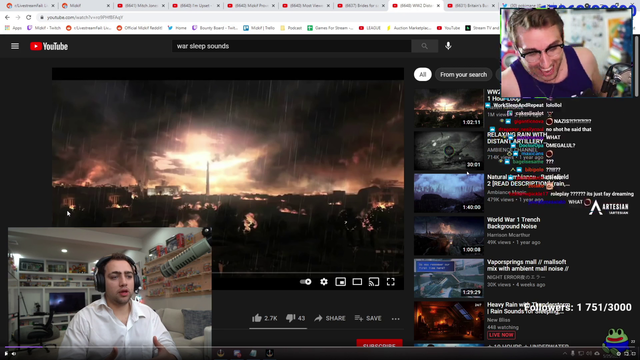
Task: Open Games For Stream bookmark
Action: click(331, 28)
